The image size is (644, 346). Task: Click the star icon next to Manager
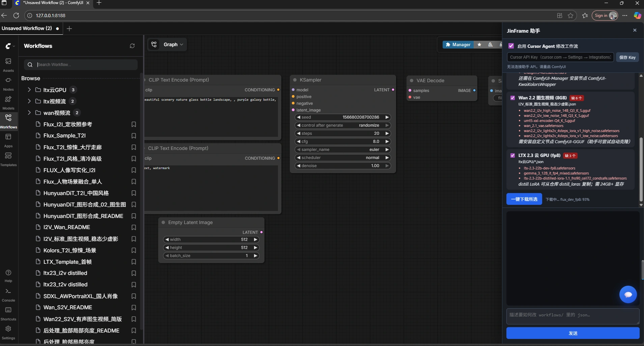click(x=479, y=44)
